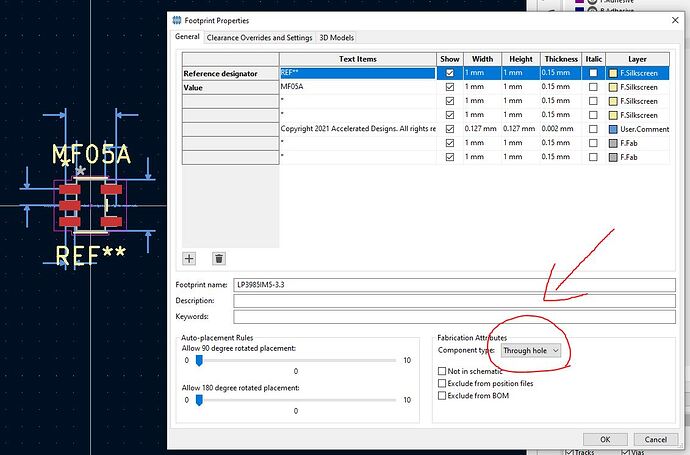Image resolution: width=690 pixels, height=455 pixels.
Task: Delete selected text item with trash icon
Action: pos(219,258)
